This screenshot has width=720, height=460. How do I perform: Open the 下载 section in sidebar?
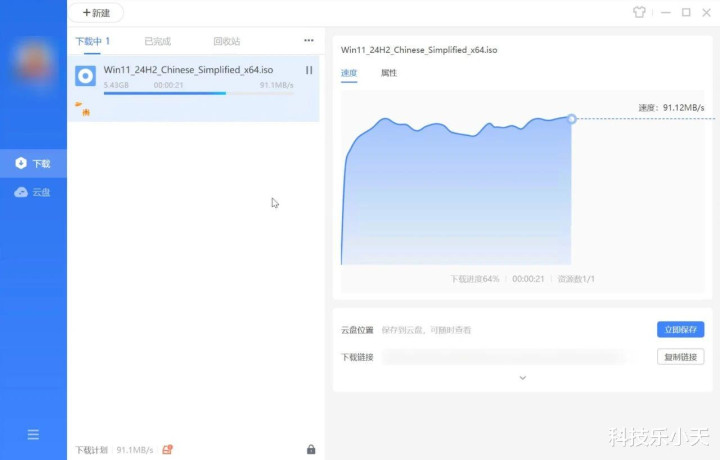33,163
